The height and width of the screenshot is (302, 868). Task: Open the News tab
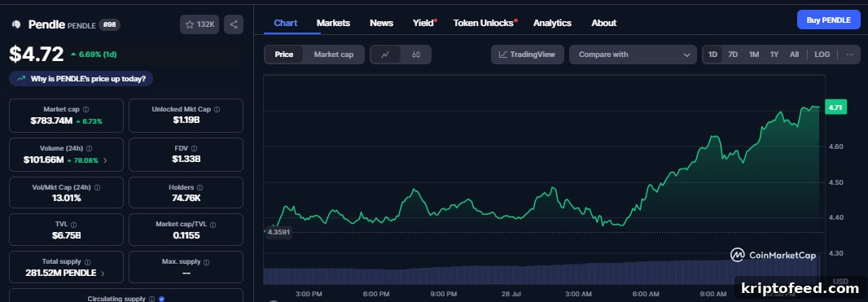pyautogui.click(x=381, y=23)
